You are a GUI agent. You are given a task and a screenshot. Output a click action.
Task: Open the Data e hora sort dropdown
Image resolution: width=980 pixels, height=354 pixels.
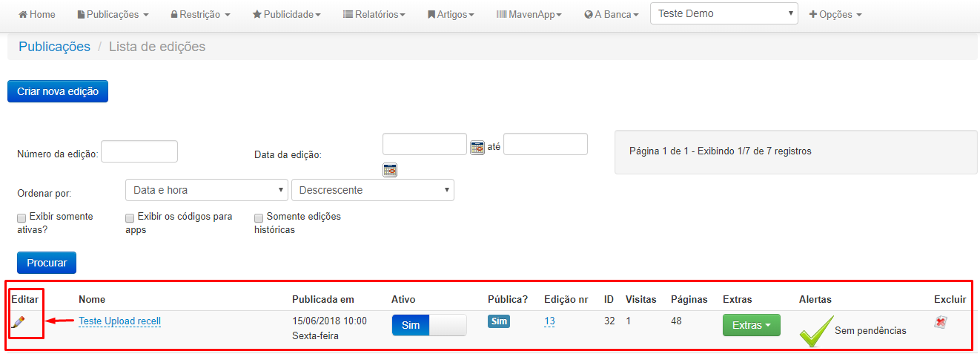point(207,190)
